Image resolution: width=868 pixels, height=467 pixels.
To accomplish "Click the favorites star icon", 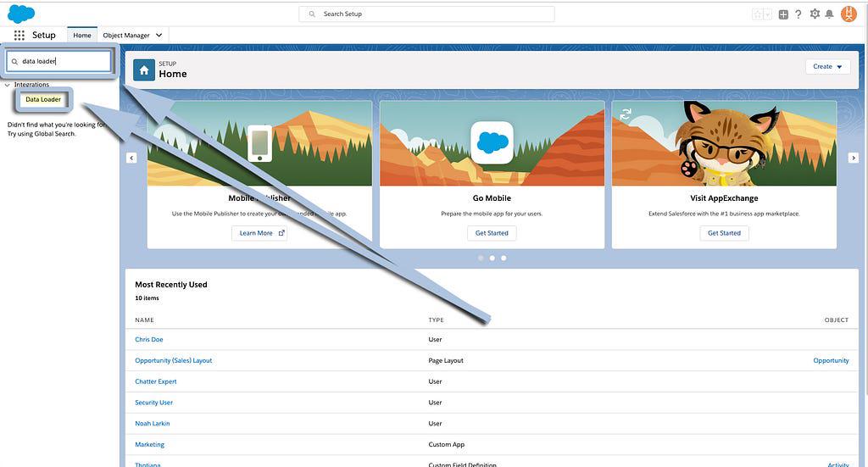I will point(757,14).
